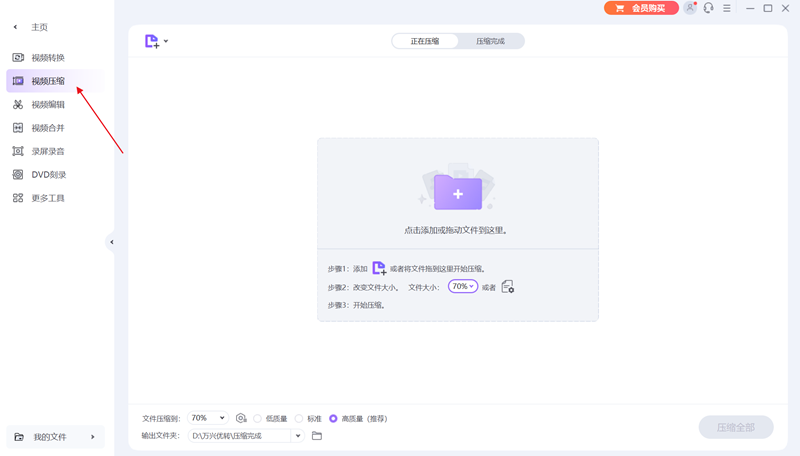Image resolution: width=800 pixels, height=456 pixels.
Task: Click the compression settings icon in 步骤2
Action: pos(508,287)
